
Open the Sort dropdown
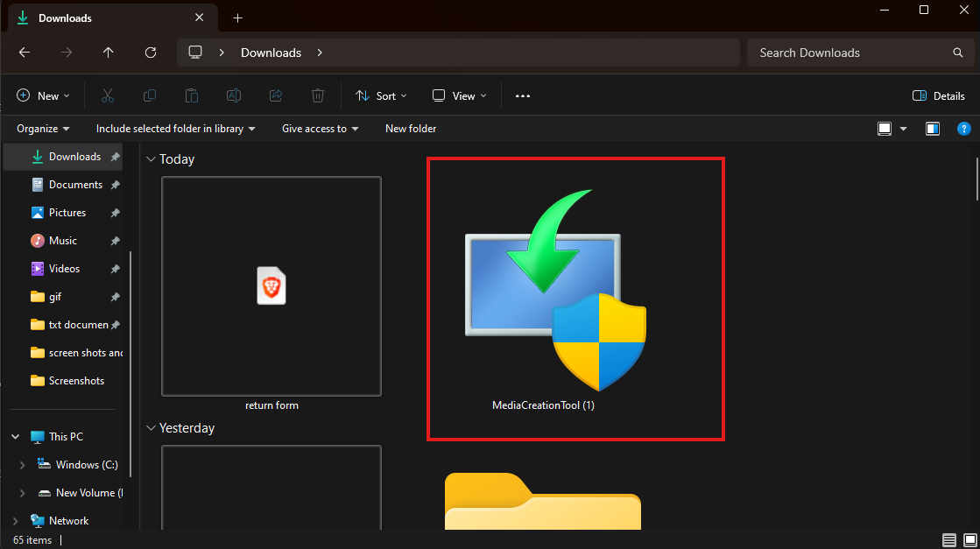pyautogui.click(x=381, y=95)
